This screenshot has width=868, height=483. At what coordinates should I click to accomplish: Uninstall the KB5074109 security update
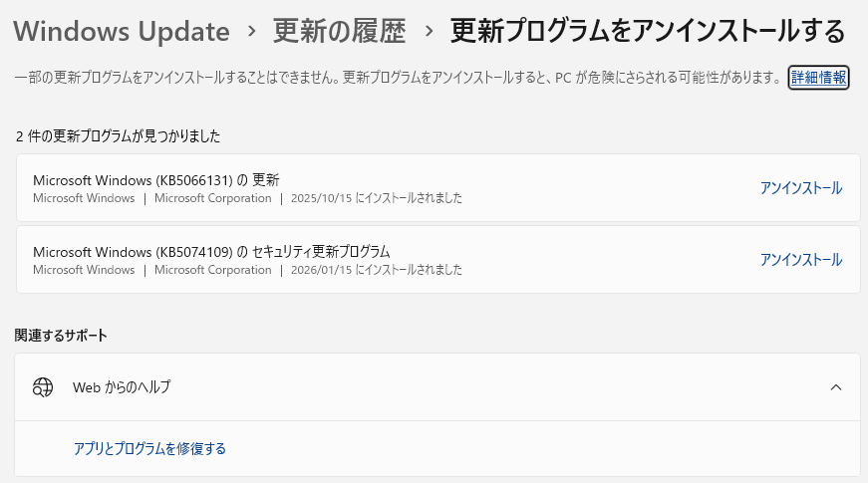[x=801, y=260]
